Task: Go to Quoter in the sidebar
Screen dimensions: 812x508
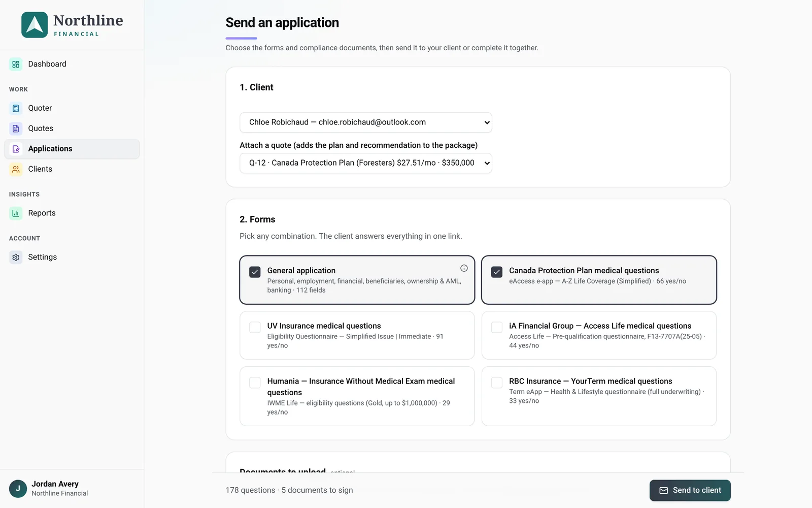Action: 72,108
